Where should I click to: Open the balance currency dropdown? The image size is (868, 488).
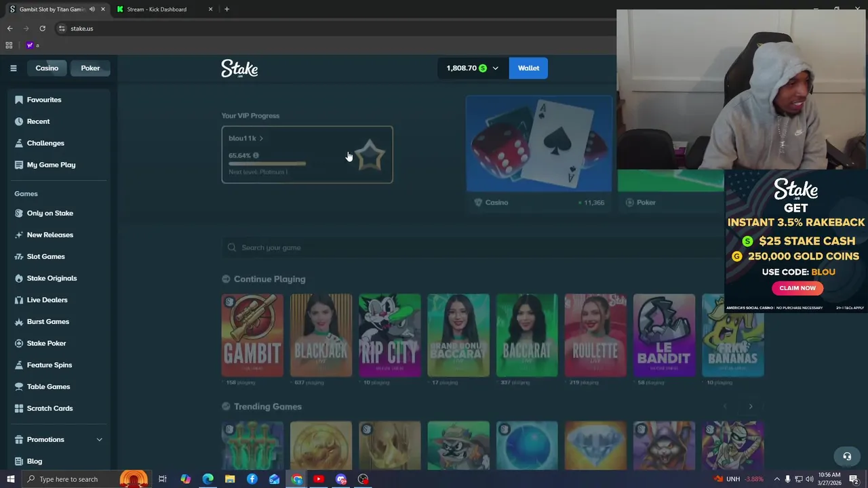pos(472,68)
